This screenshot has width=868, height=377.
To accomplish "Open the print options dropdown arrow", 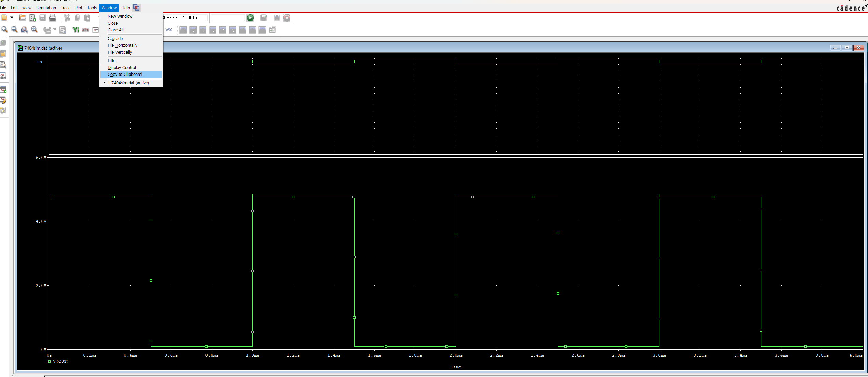I will pos(55,30).
